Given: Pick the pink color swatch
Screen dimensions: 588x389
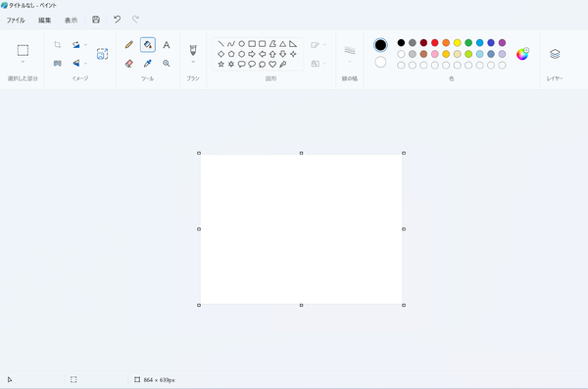Looking at the screenshot, I should point(434,54).
